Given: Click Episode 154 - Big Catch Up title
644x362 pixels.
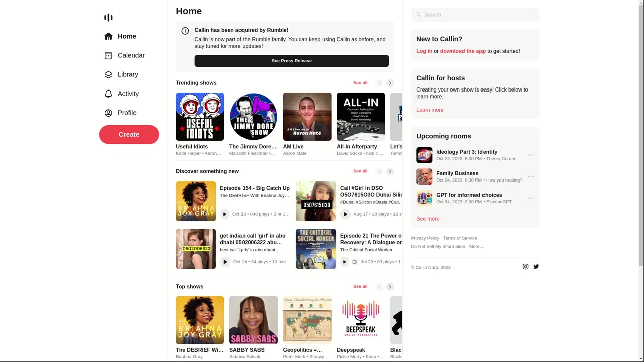Looking at the screenshot, I should pos(255,188).
